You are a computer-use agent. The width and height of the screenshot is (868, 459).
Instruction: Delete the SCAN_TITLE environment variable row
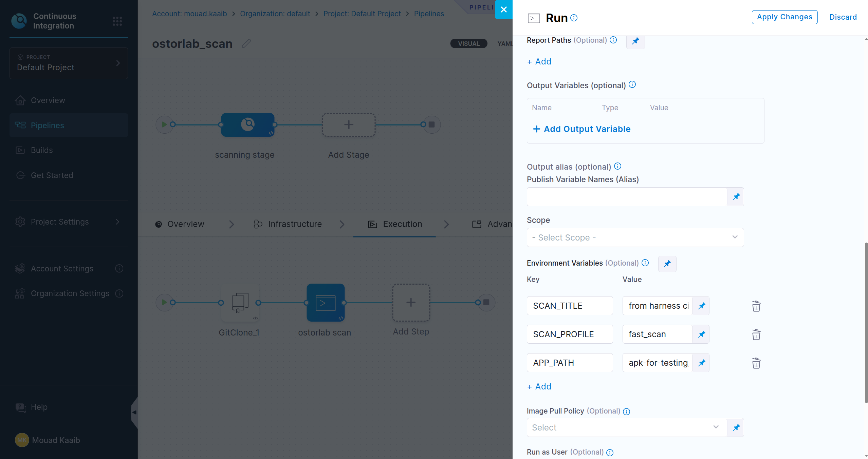click(x=756, y=306)
